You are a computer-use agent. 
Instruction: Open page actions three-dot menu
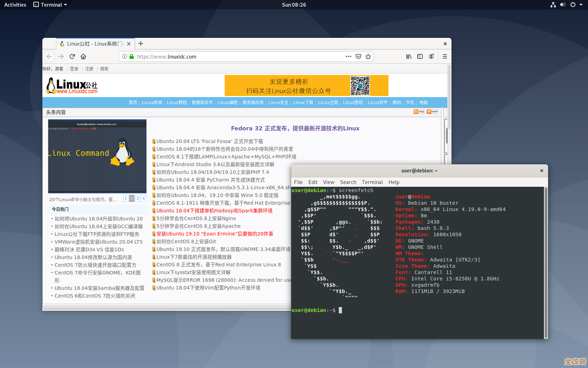pyautogui.click(x=348, y=56)
